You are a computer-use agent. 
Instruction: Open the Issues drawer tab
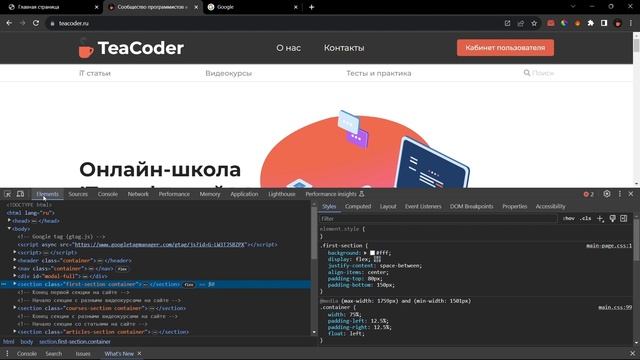83,353
